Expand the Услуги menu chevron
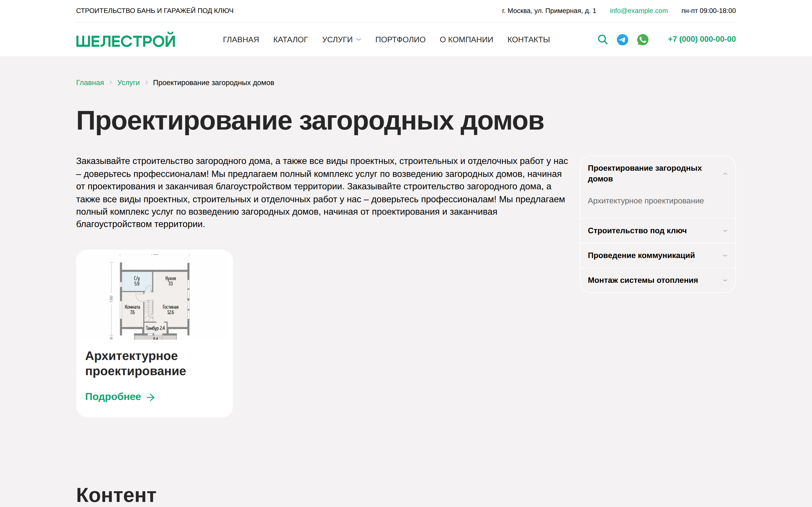The width and height of the screenshot is (812, 507). point(359,39)
